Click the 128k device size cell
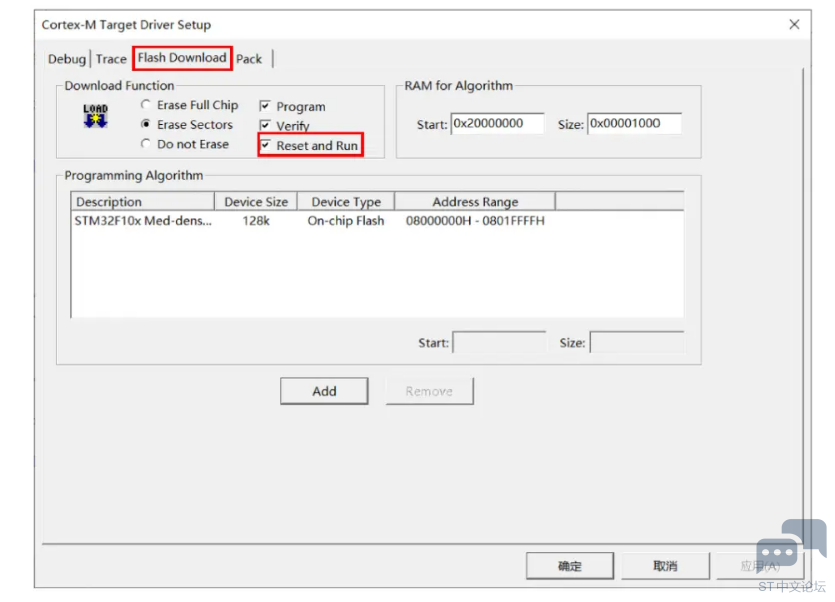This screenshot has width=835, height=602. [x=256, y=221]
